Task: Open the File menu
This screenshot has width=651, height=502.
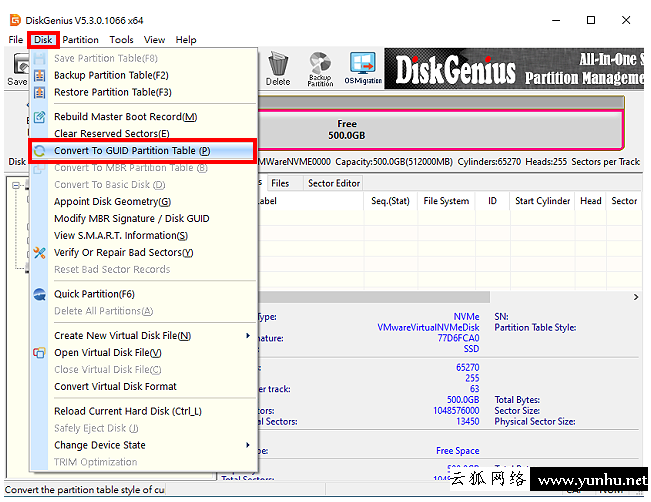Action: (x=16, y=40)
